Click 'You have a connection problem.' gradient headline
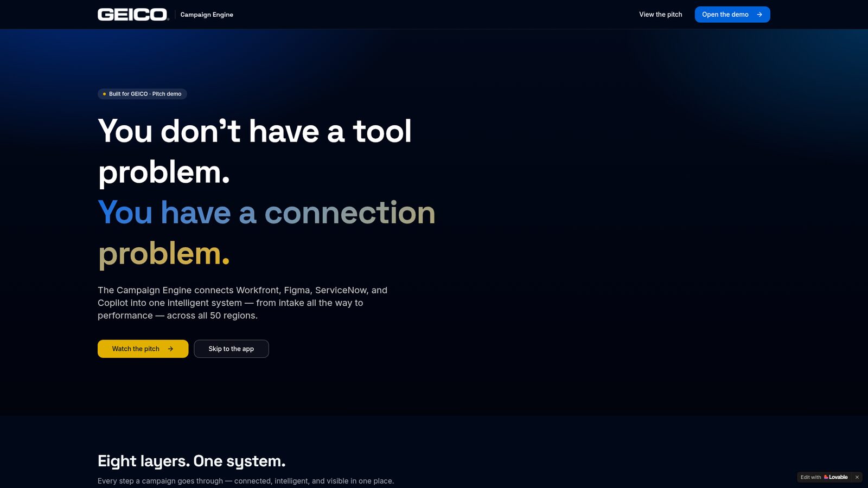This screenshot has height=488, width=868. coord(266,233)
